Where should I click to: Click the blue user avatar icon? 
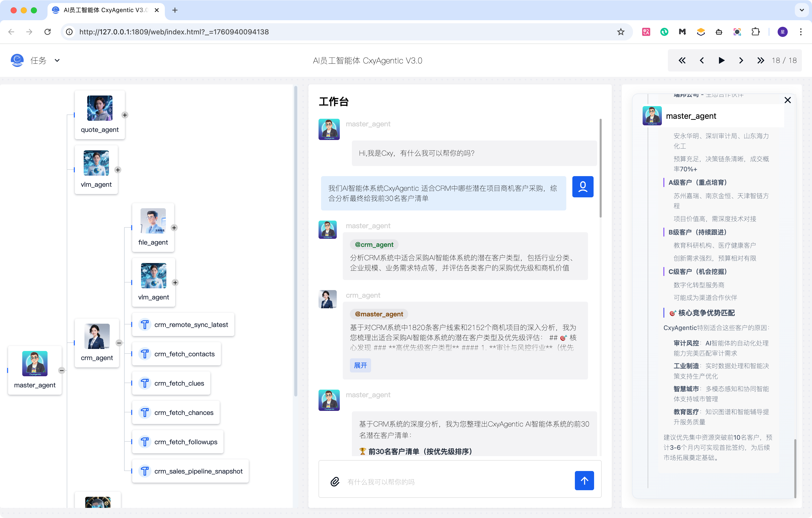582,186
